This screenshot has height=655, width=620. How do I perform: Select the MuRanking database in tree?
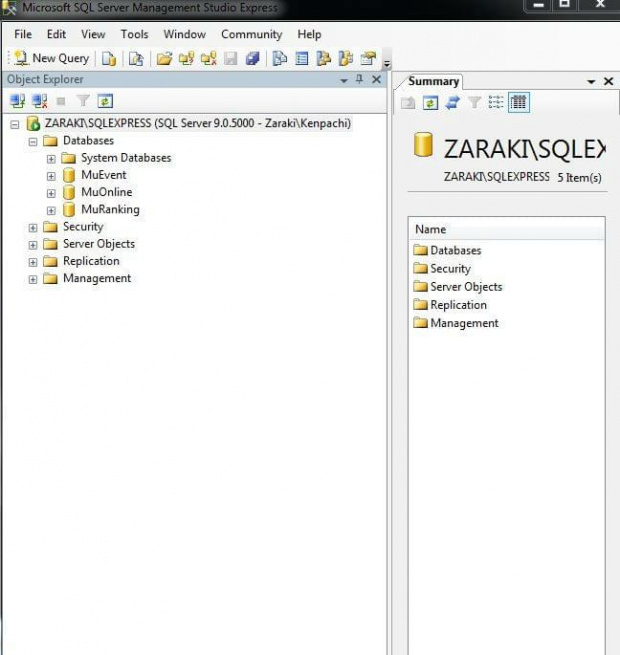110,210
